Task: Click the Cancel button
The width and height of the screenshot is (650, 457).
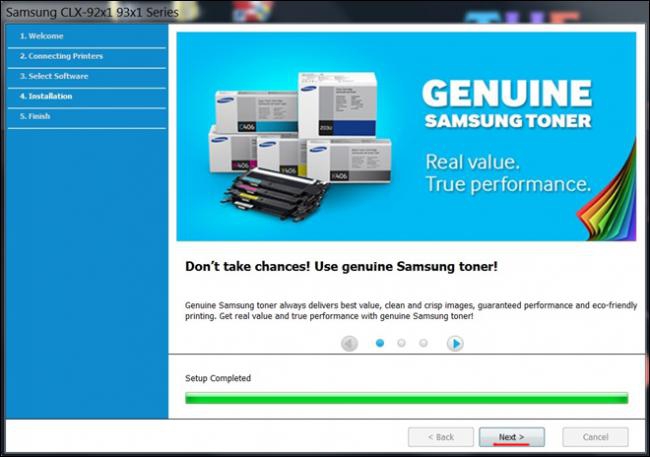Action: coord(595,437)
